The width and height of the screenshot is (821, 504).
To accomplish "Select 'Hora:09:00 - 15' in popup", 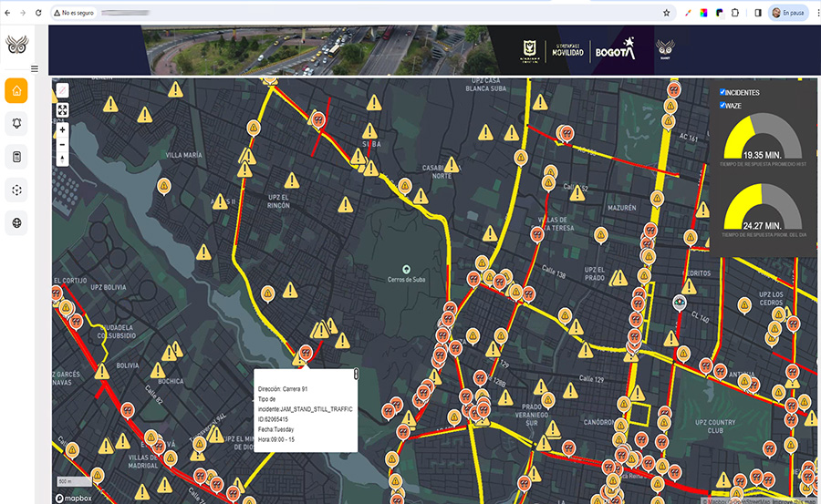I will (276, 439).
